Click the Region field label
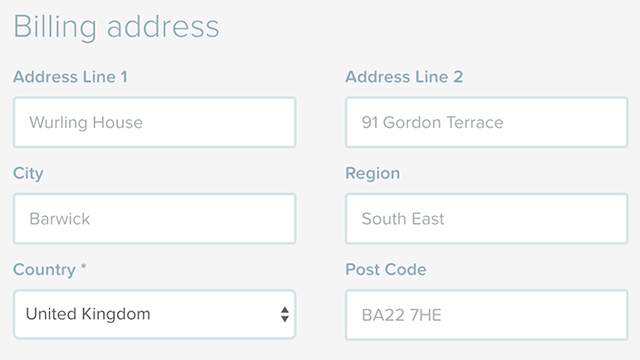This screenshot has height=360, width=640. pyautogui.click(x=373, y=174)
